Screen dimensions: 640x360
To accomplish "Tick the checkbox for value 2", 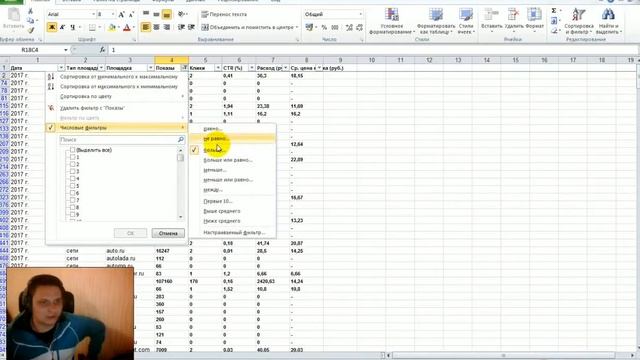I will coord(73,164).
